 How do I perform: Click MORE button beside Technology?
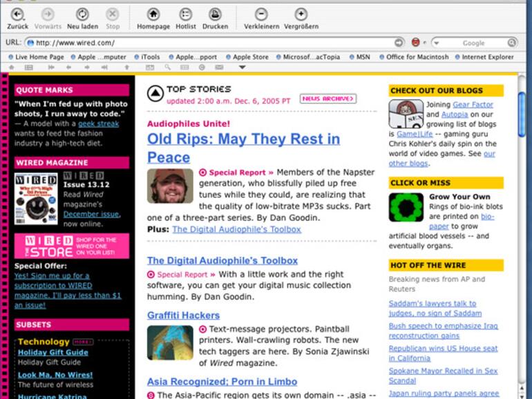pos(83,342)
